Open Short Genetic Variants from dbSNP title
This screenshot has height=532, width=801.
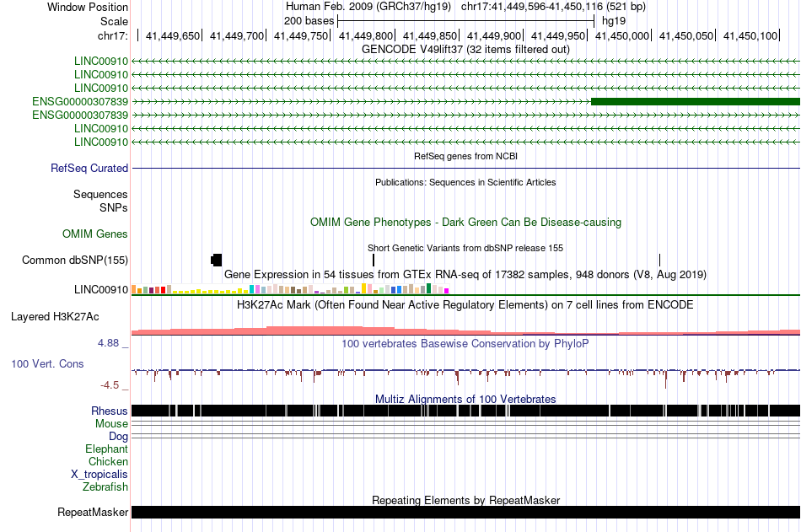tap(465, 248)
